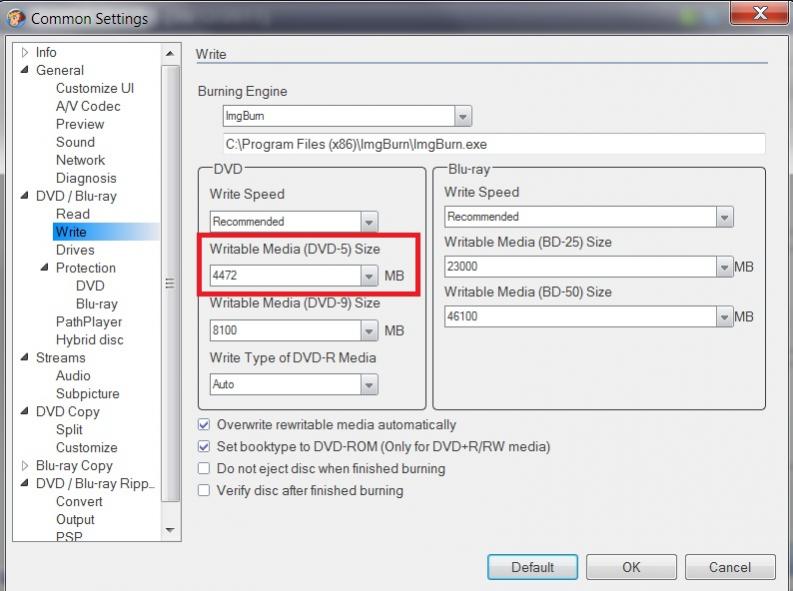Screen dimensions: 793x591
Task: Click the Default button
Action: pyautogui.click(x=533, y=567)
